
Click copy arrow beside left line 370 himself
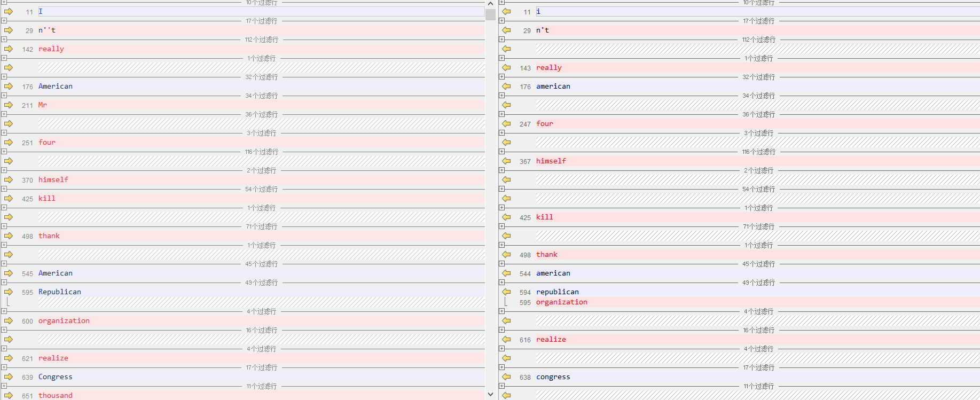9,180
